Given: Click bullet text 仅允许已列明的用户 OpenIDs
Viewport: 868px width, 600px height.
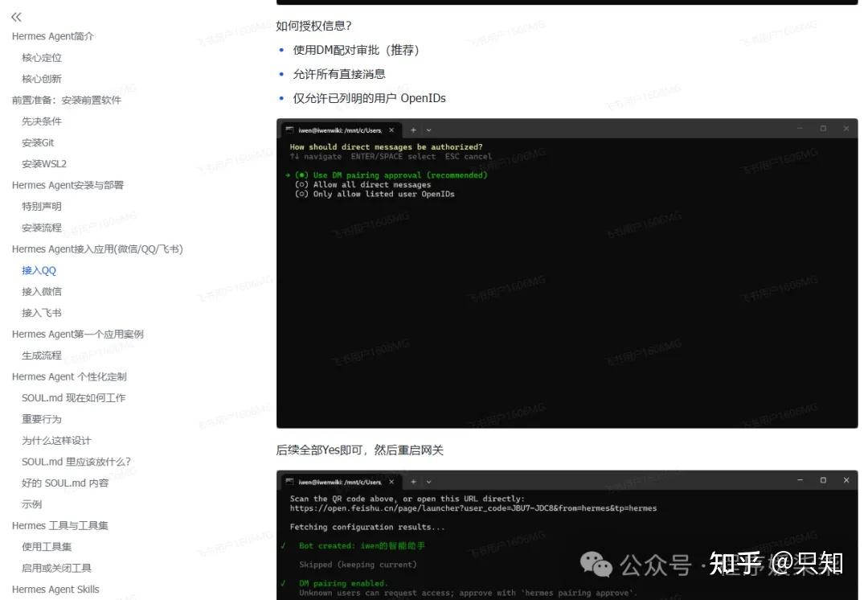Looking at the screenshot, I should [369, 98].
